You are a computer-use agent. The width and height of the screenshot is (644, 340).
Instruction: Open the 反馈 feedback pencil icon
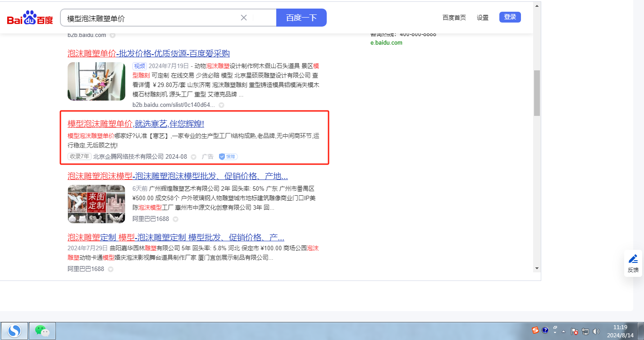(633, 259)
